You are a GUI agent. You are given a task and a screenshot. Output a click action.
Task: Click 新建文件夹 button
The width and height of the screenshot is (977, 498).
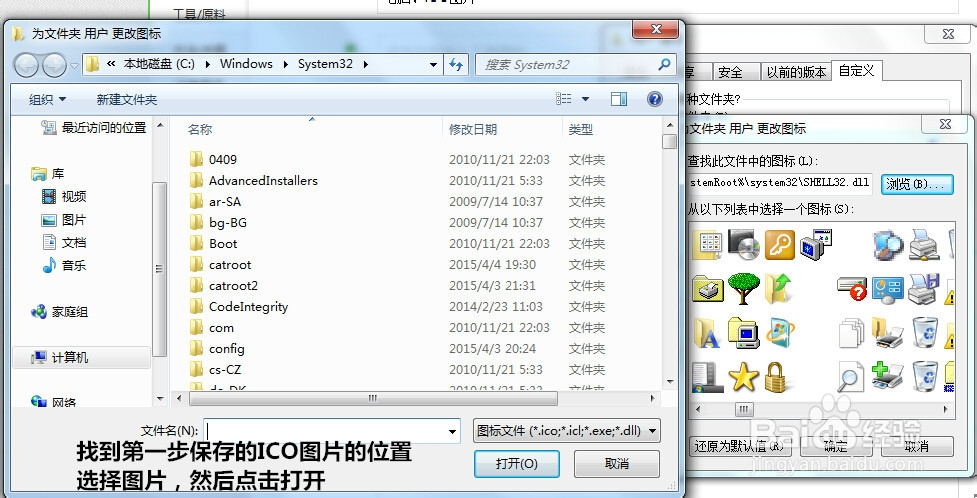[126, 99]
